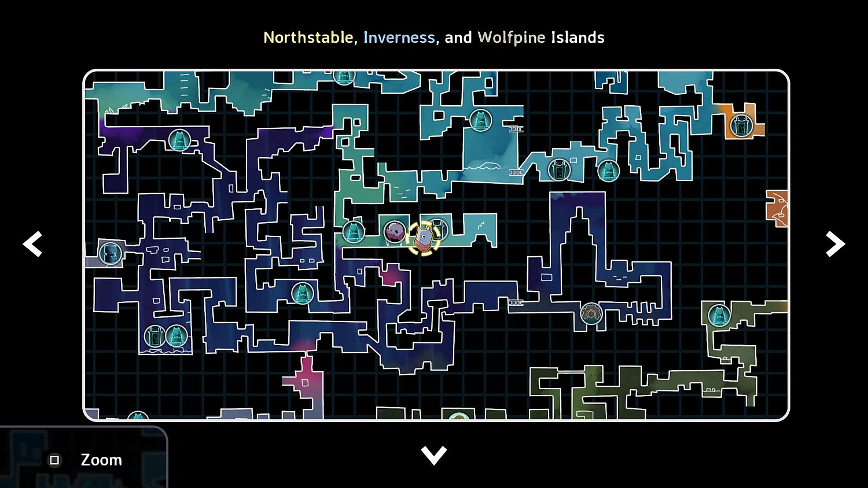Select the highlighted player location marker
The width and height of the screenshot is (868, 488).
[423, 238]
